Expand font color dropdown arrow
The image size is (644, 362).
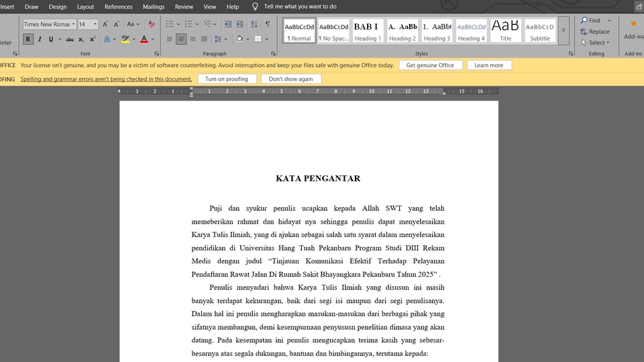153,39
